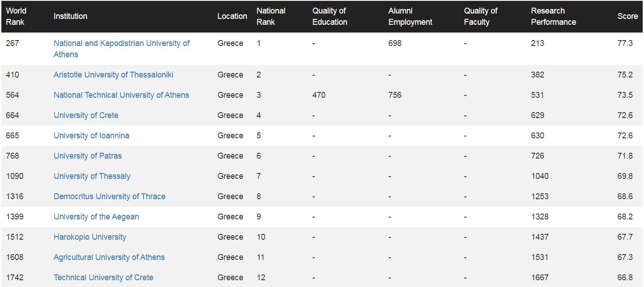Open University of Patras page
Screen dimensions: 644x287
coord(88,156)
